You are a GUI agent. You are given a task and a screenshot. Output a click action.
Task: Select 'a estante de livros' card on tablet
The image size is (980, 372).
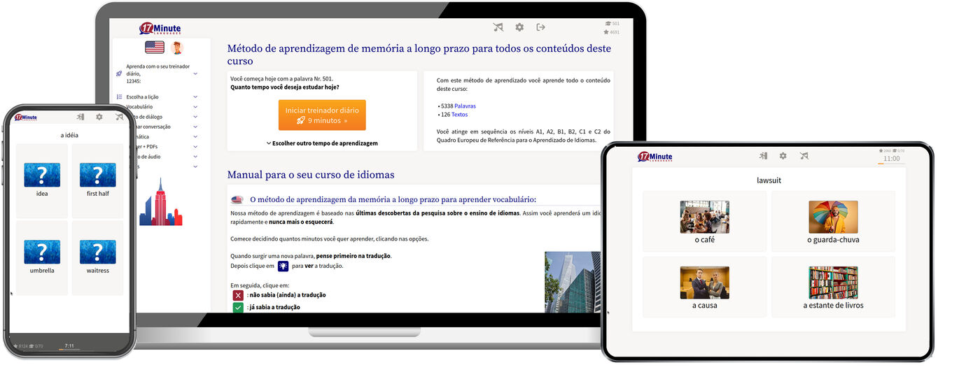coord(833,287)
